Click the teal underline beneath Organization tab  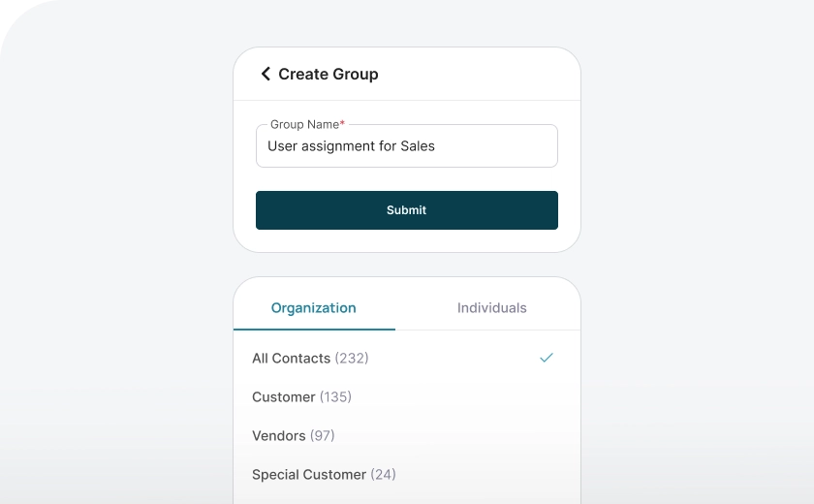pos(314,330)
